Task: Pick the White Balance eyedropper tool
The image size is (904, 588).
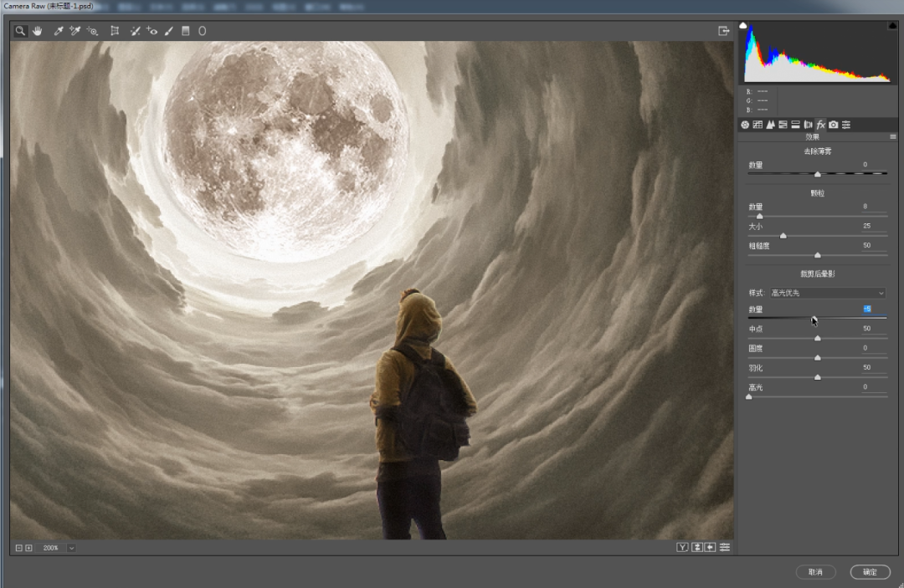Action: [x=59, y=31]
